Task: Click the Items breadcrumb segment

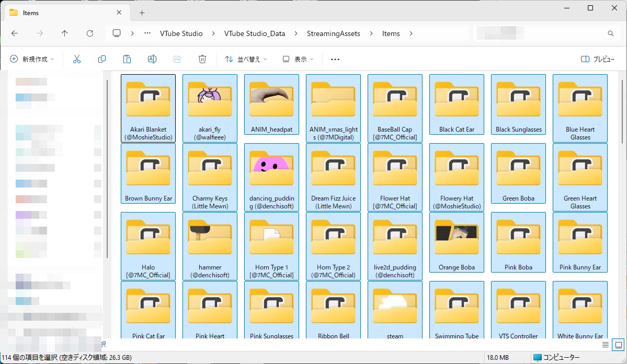Action: (x=391, y=33)
